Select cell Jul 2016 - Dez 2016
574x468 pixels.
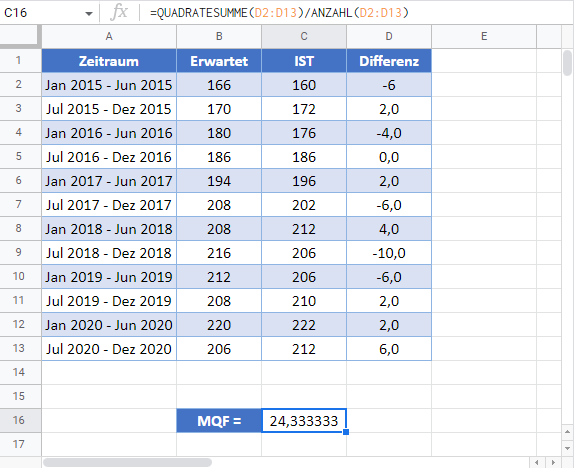pos(109,157)
